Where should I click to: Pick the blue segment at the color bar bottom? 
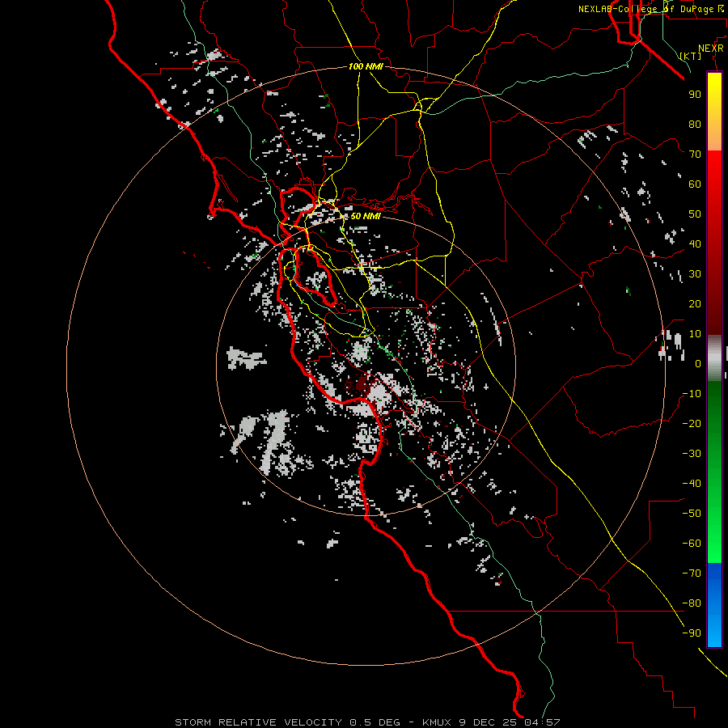click(714, 604)
